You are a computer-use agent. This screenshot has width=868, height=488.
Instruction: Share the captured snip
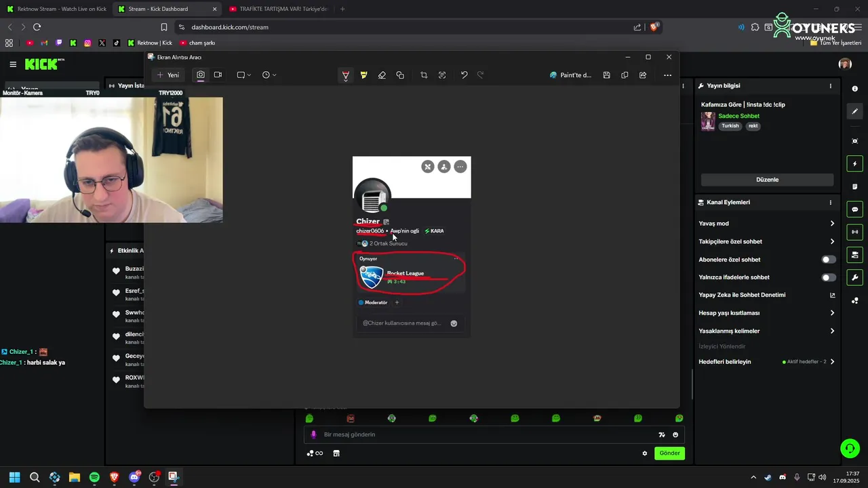click(x=643, y=75)
